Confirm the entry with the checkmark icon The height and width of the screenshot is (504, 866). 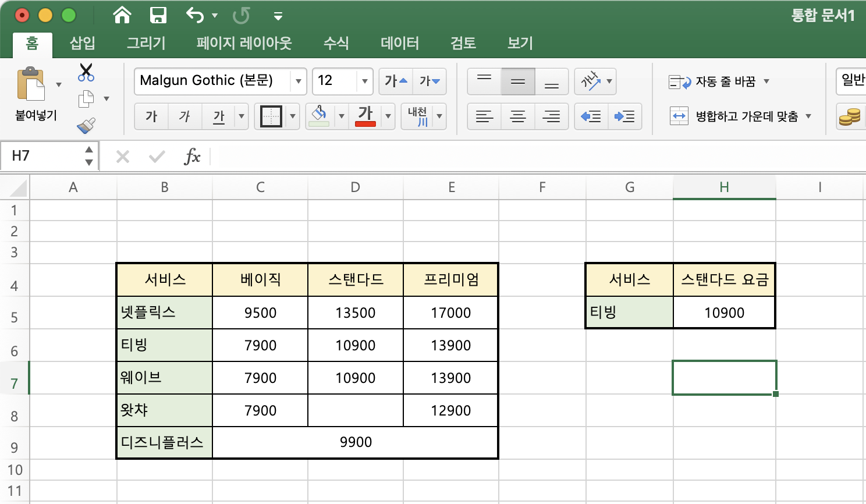157,156
